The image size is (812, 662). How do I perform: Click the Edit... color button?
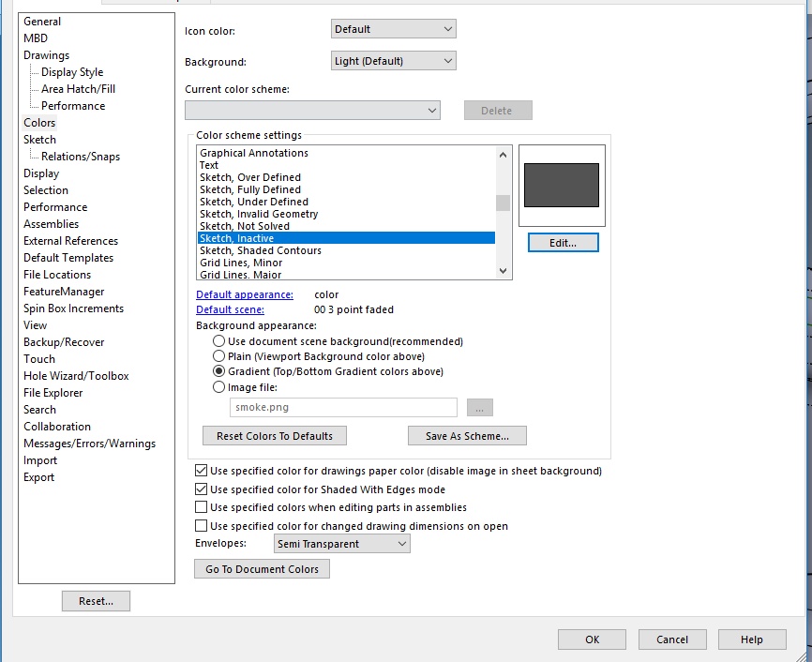pos(563,243)
